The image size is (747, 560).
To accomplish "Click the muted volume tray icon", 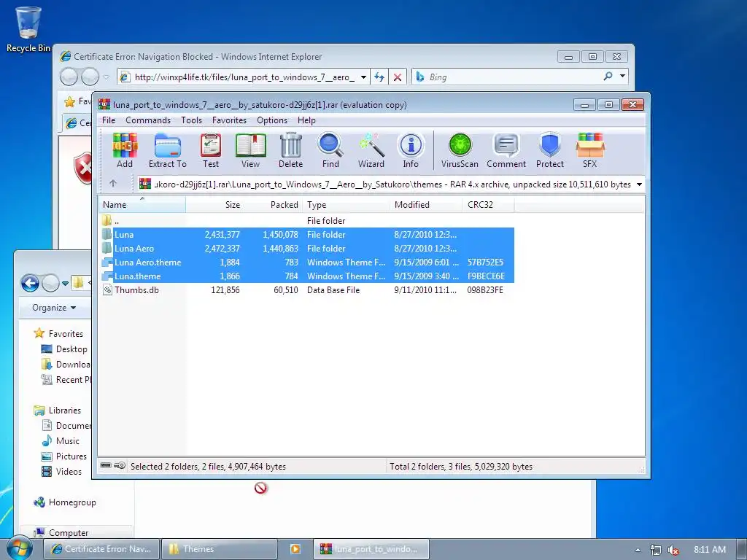I will click(673, 550).
